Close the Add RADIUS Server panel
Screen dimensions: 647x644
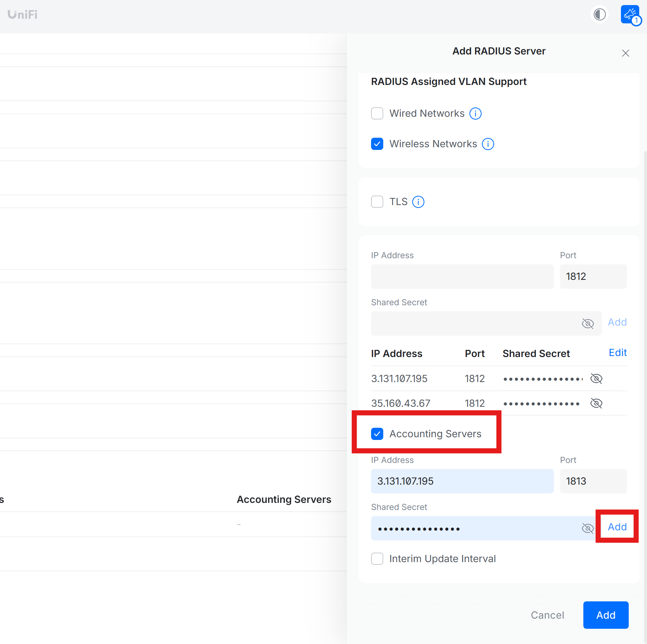pyautogui.click(x=625, y=53)
